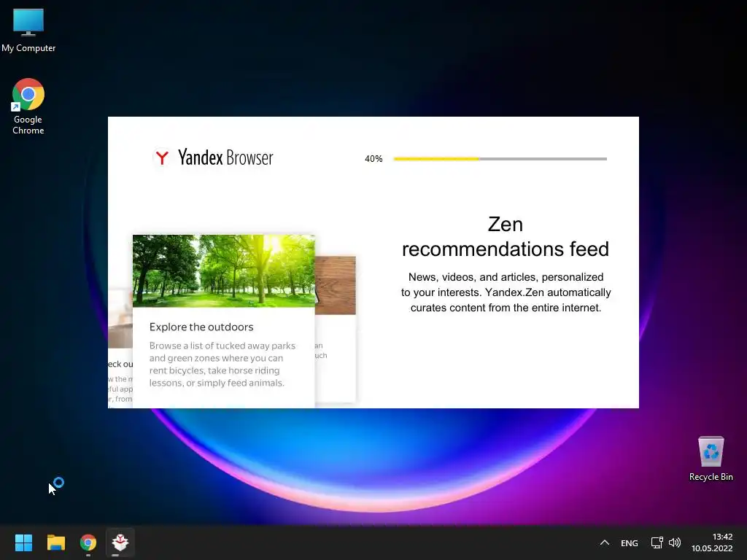Open the volume tray icon
The image size is (747, 560).
tap(675, 542)
